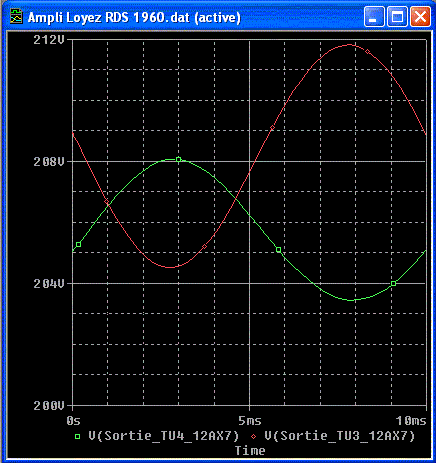Click the PSpice window icon in title bar
This screenshot has width=436, height=463.
(16, 16)
